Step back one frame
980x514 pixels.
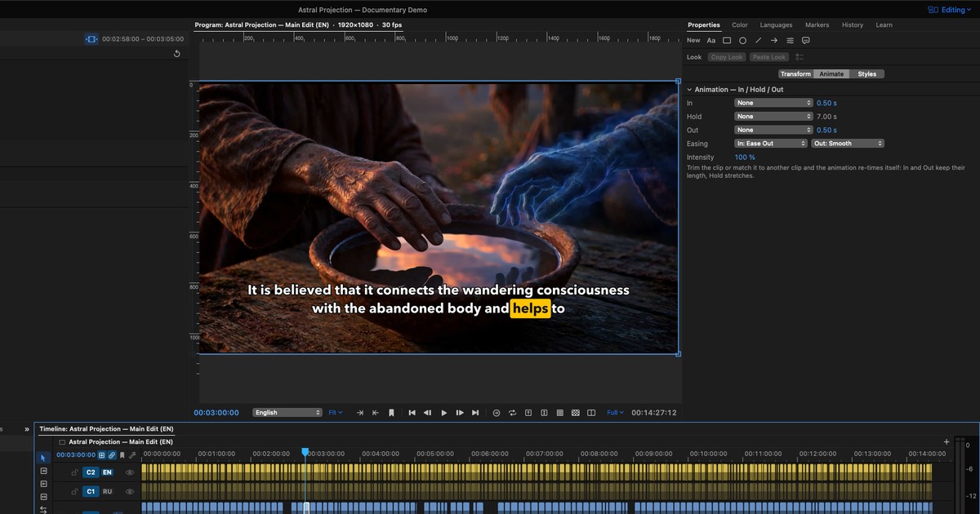428,413
